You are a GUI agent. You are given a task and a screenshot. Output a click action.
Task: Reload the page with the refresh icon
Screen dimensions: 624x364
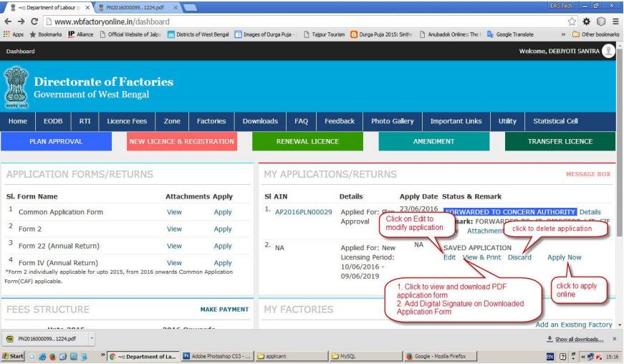[x=34, y=21]
